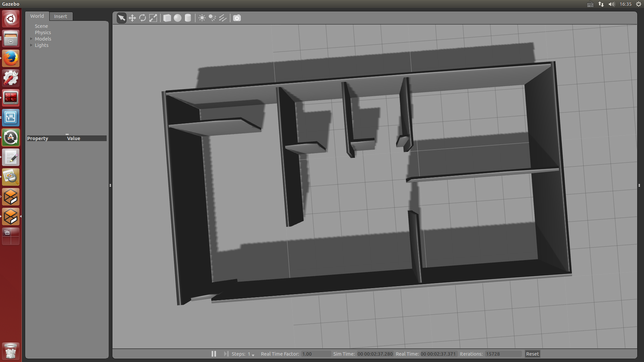This screenshot has height=362, width=644.
Task: Open the active Gazebo window icon
Action: coord(11,217)
